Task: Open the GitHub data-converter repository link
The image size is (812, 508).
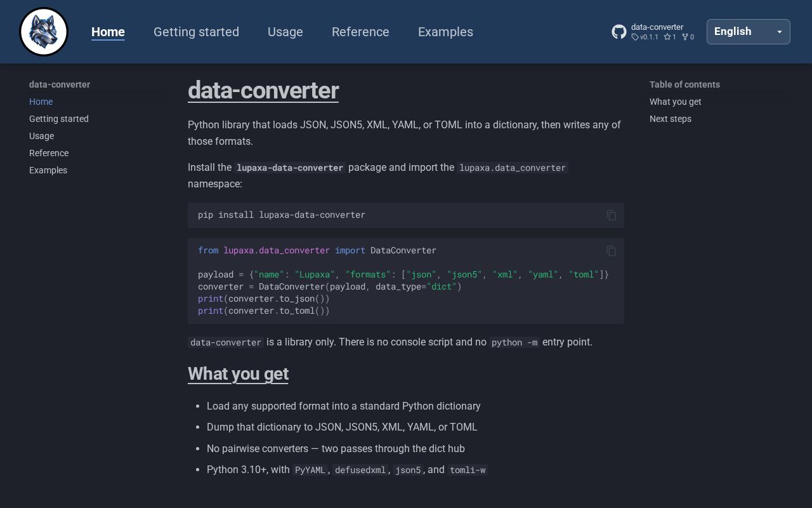Action: click(x=653, y=32)
